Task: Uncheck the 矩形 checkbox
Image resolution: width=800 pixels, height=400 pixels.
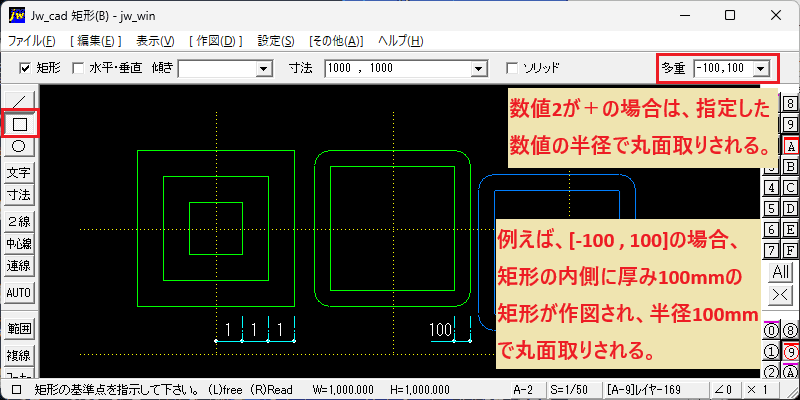Action: 23,68
